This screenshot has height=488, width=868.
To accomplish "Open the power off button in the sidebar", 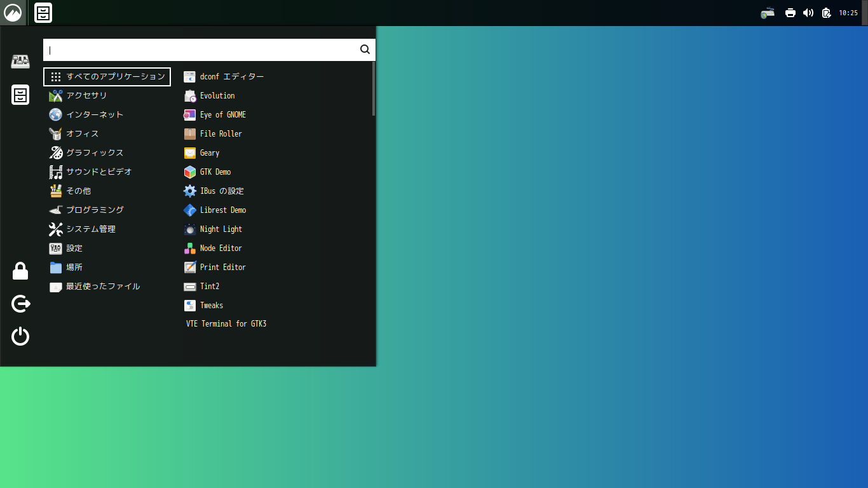I will click(20, 336).
